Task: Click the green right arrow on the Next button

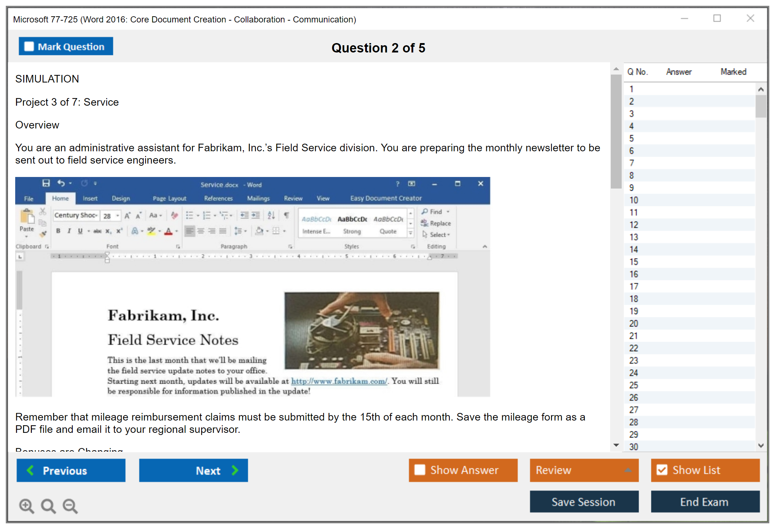Action: tap(235, 470)
